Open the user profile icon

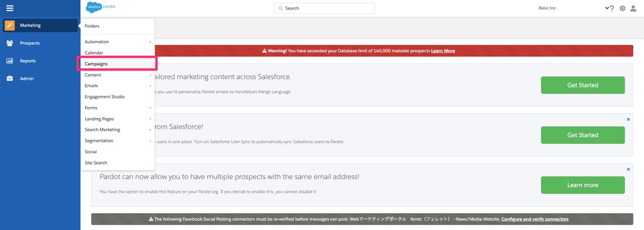pos(633,8)
